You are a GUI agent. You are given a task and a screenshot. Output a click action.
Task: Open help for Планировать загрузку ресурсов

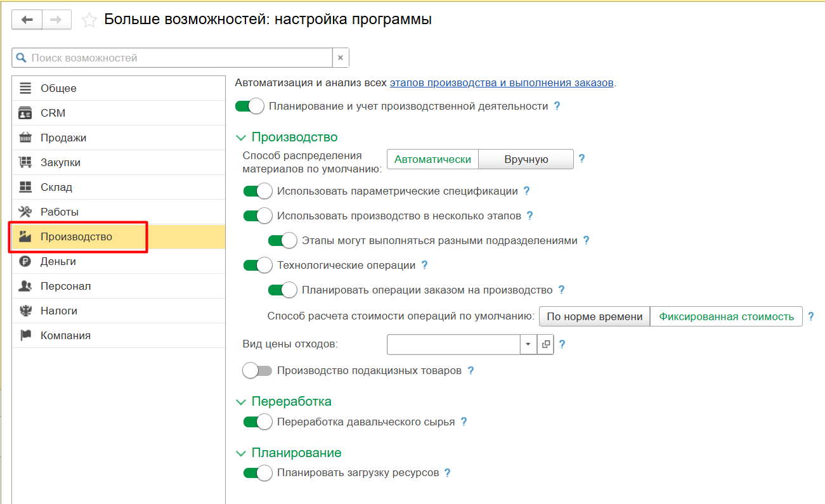pyautogui.click(x=447, y=472)
